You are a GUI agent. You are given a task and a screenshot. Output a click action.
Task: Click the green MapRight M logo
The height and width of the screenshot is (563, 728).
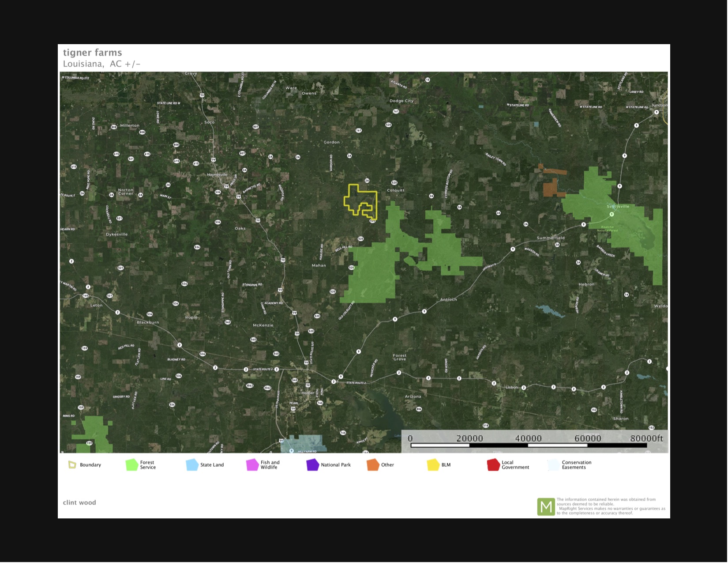pos(546,507)
